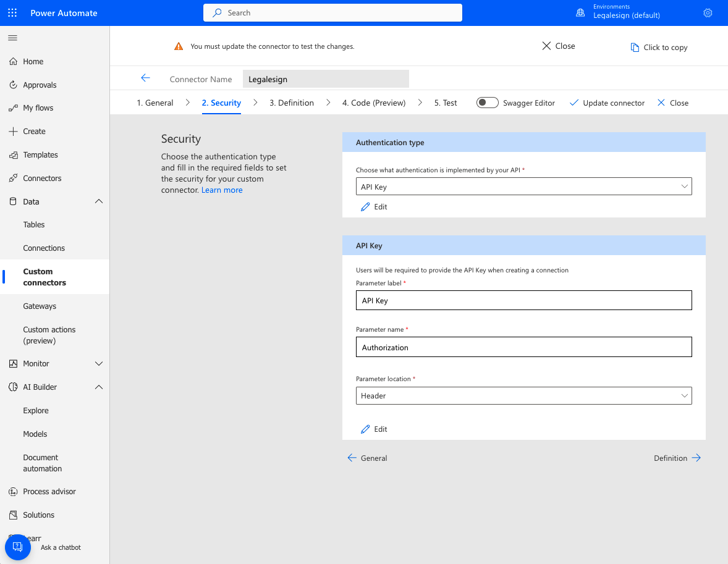728x564 pixels.
Task: Click the Home house icon
Action: click(13, 61)
